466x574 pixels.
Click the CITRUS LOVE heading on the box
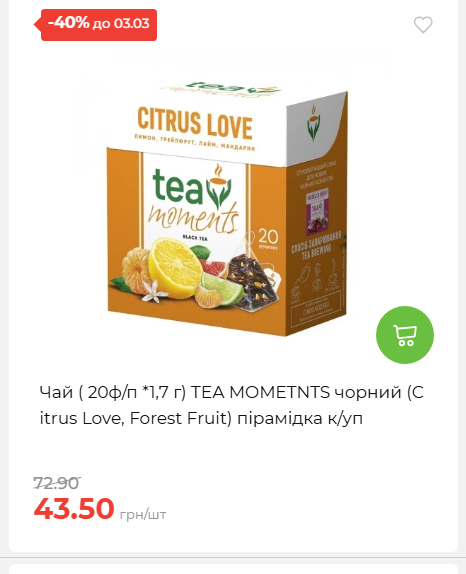[x=194, y=123]
